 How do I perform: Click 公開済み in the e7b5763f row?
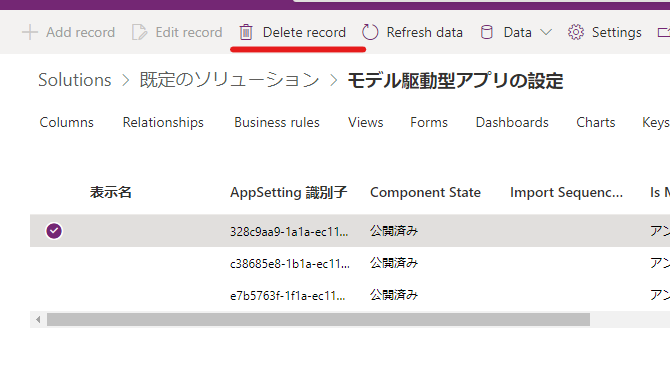pyautogui.click(x=394, y=295)
